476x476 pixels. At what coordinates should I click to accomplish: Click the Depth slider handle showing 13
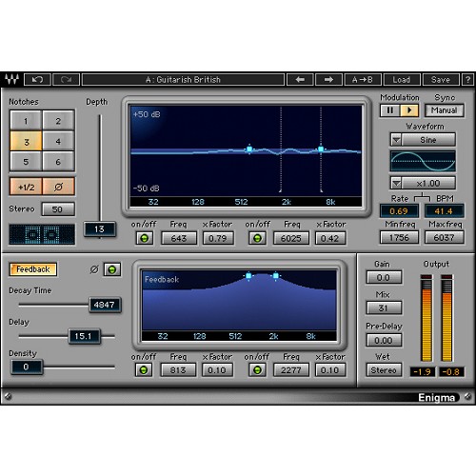(99, 228)
